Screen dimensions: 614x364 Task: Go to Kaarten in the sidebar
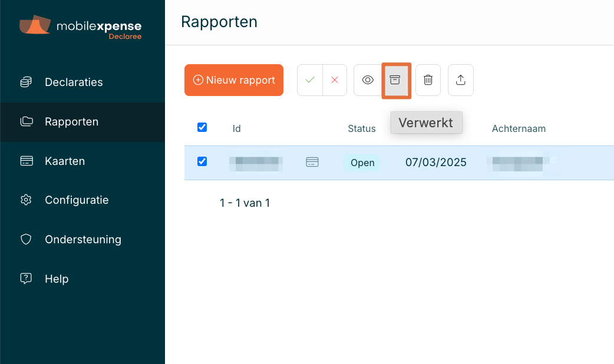[x=65, y=161]
